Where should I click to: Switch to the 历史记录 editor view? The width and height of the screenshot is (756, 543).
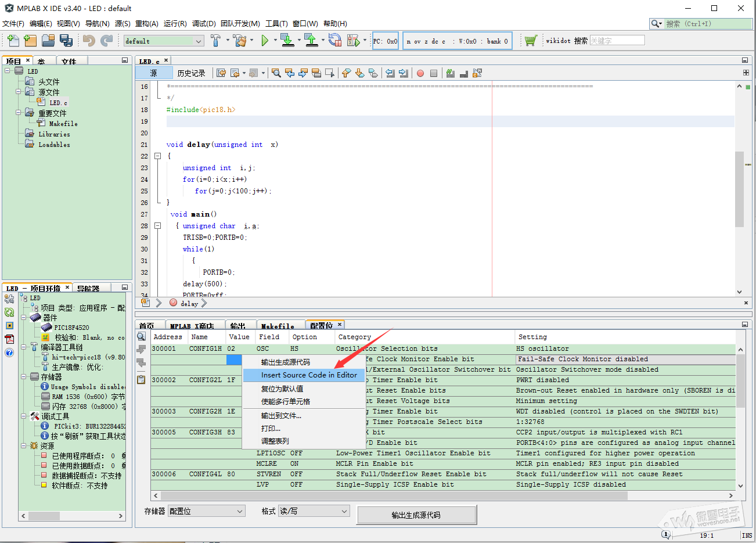[191, 73]
